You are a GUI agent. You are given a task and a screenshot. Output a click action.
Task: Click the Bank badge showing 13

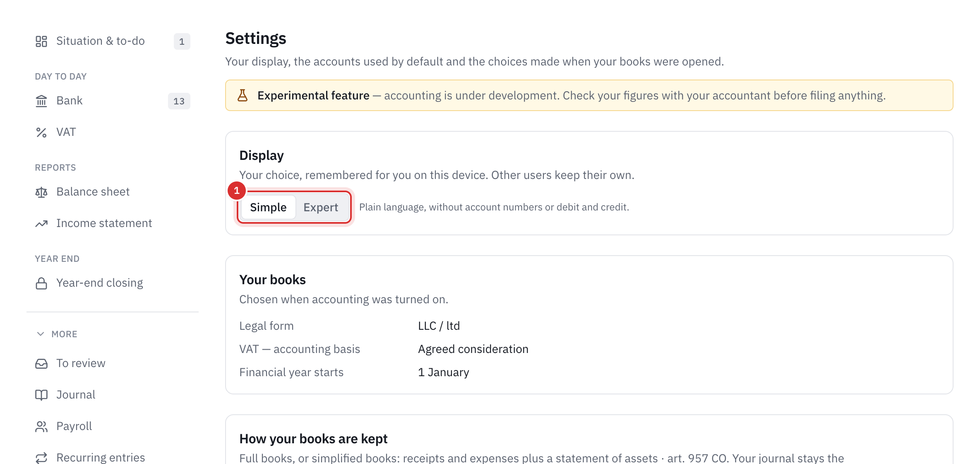tap(179, 101)
